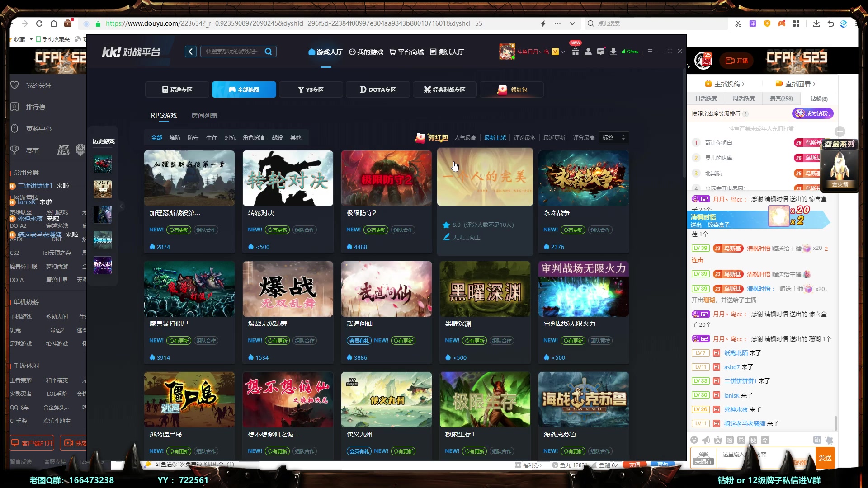Switch to 周活跃度 ranking tab

tap(743, 99)
